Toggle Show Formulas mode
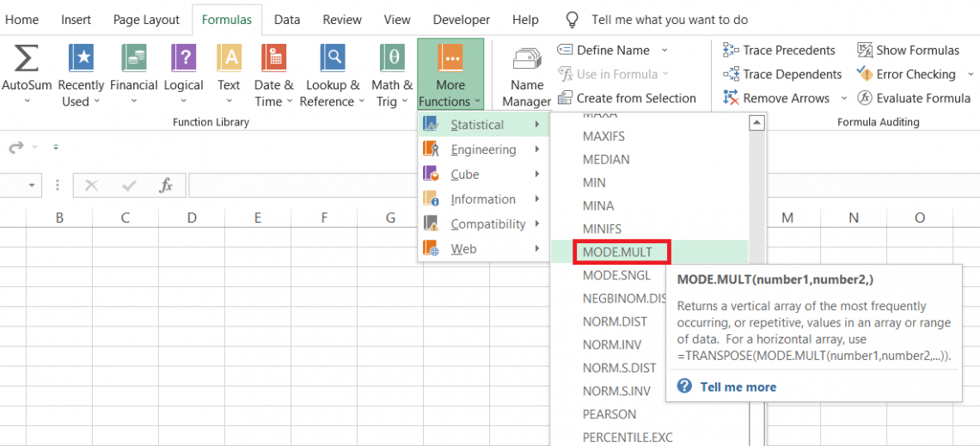Viewport: 980px width, 446px height. (x=908, y=50)
